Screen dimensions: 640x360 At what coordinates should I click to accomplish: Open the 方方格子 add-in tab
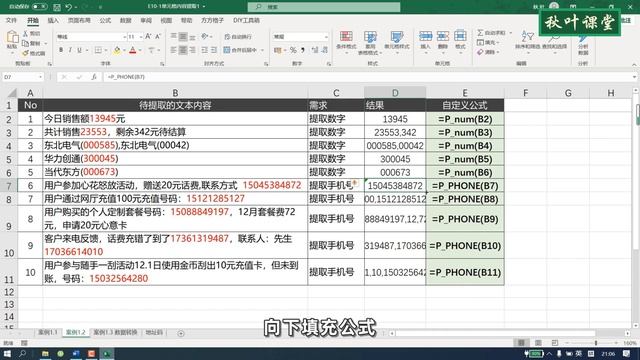tap(212, 20)
